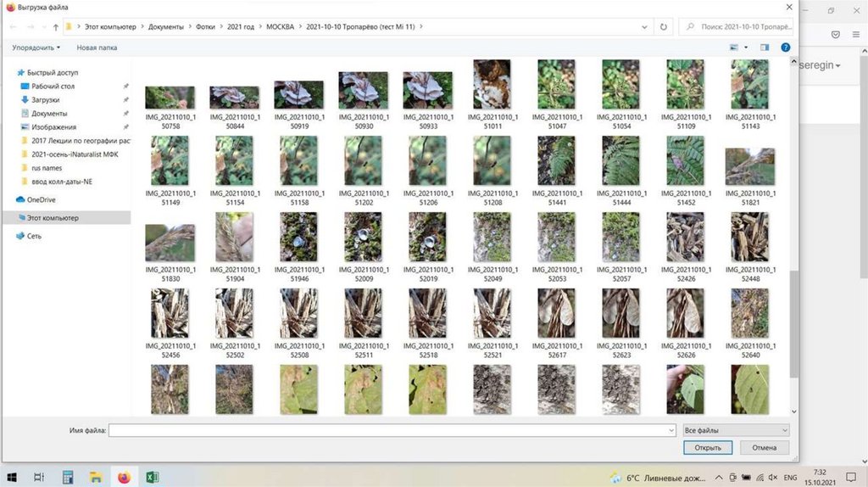Expand chevron after Фотки breadcrumb

pyautogui.click(x=221, y=26)
